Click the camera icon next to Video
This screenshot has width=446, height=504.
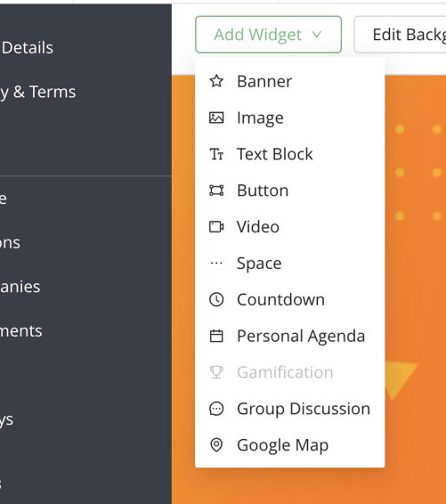(x=216, y=226)
